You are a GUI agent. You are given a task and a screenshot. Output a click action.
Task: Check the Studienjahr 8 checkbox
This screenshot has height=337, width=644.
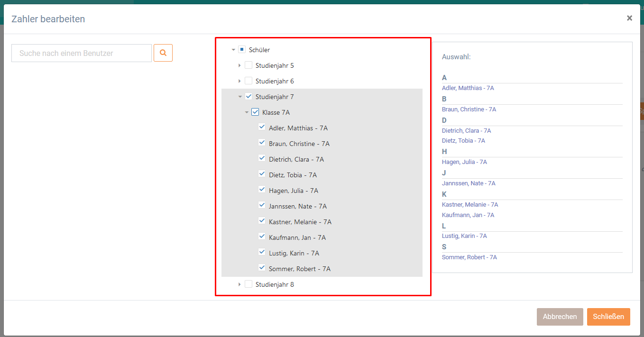[x=248, y=284]
